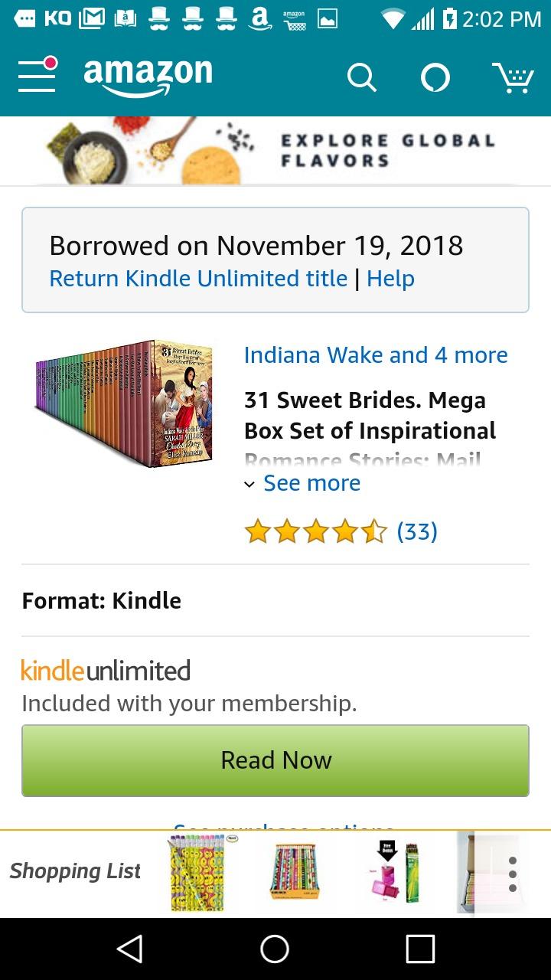Viewport: 551px width, 980px height.
Task: Open the camera search circle icon
Action: coord(435,77)
